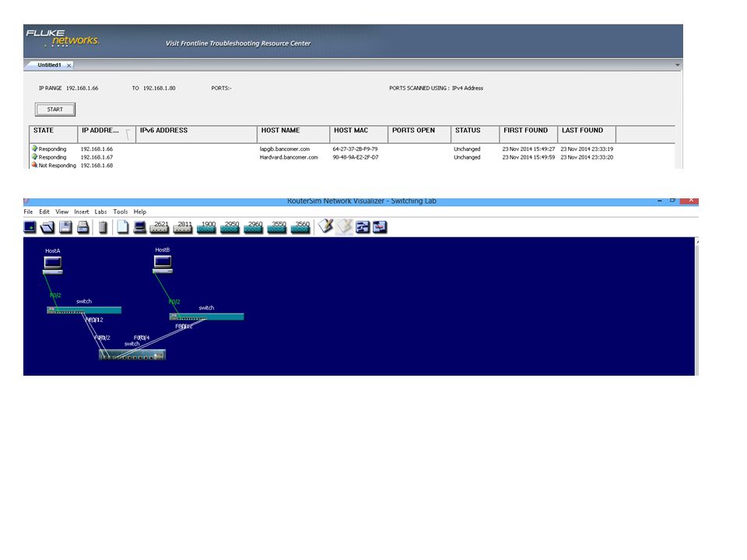Sort by PORTS OPEN column header
The height and width of the screenshot is (560, 747).
[419, 135]
